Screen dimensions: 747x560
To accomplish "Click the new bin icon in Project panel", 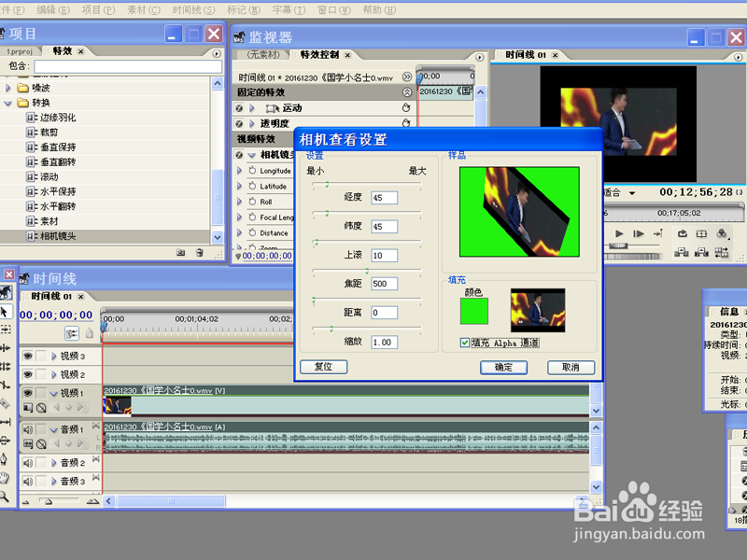I will click(180, 253).
